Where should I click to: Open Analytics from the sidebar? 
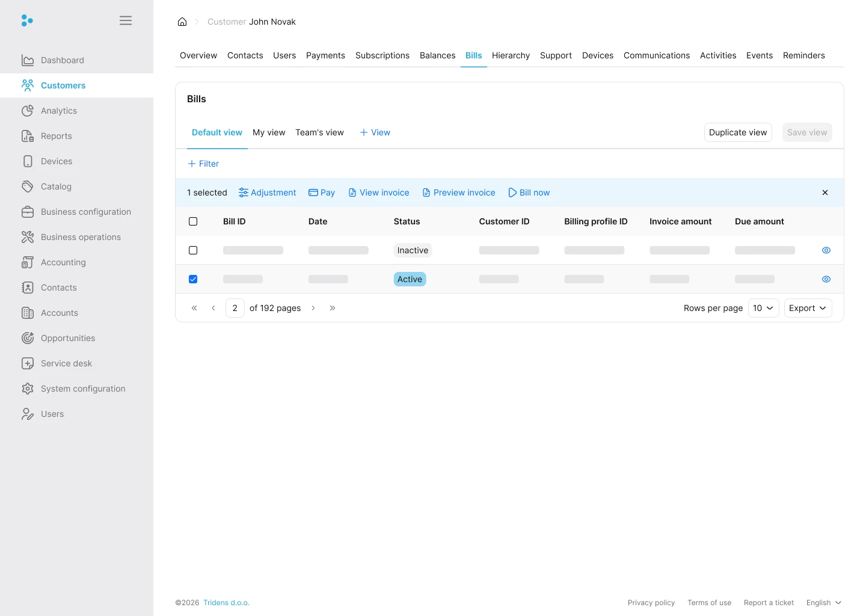(x=59, y=111)
